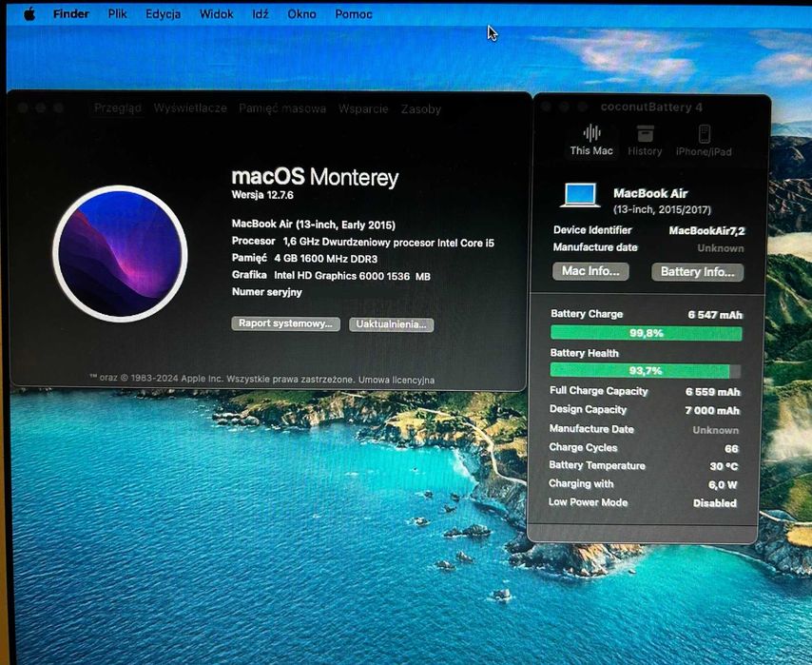Click the MacBook Air laptop icon
The height and width of the screenshot is (665, 812).
pyautogui.click(x=580, y=195)
